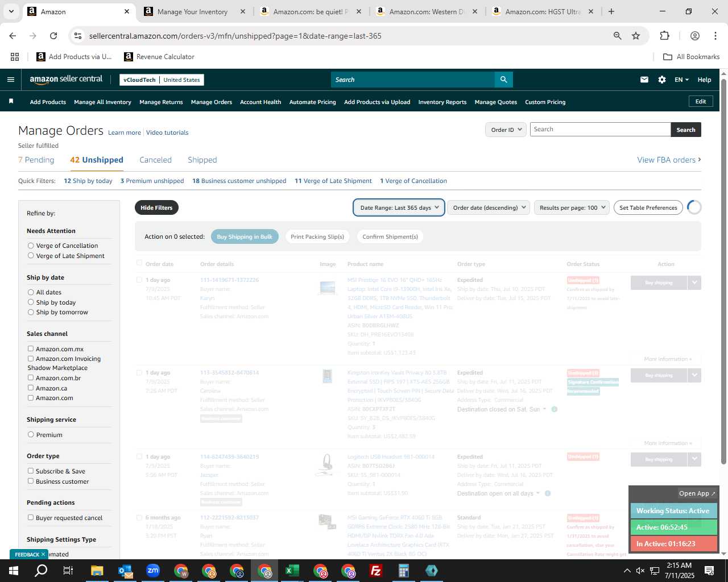The width and height of the screenshot is (728, 582).
Task: Open the browser zoom magnifier icon
Action: (x=617, y=36)
